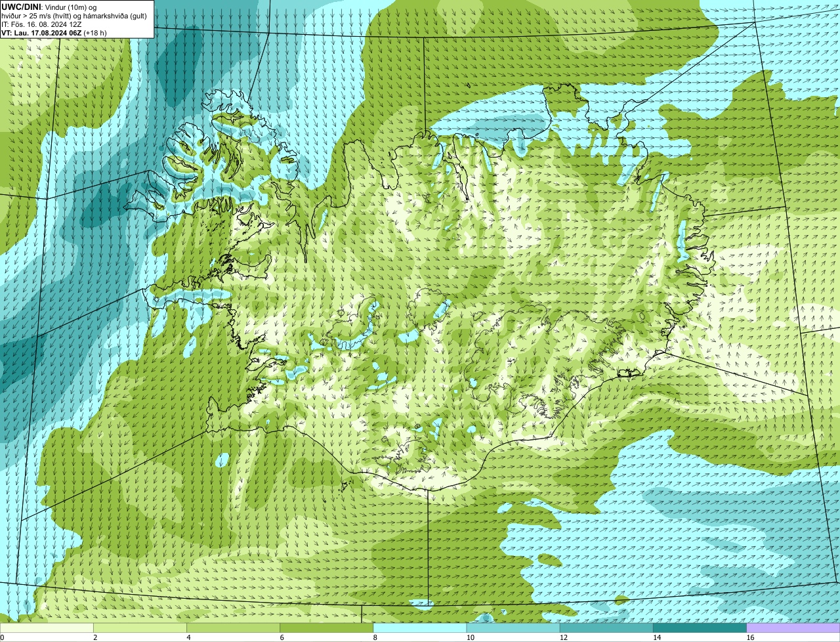
Task: Click the '6' label on the colour scale
Action: click(282, 637)
